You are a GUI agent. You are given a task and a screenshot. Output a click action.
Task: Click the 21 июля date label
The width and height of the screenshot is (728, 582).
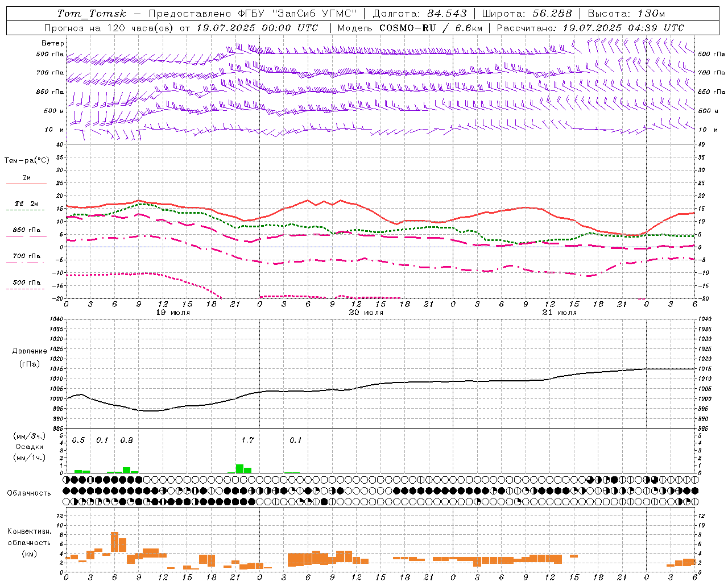[x=560, y=312]
